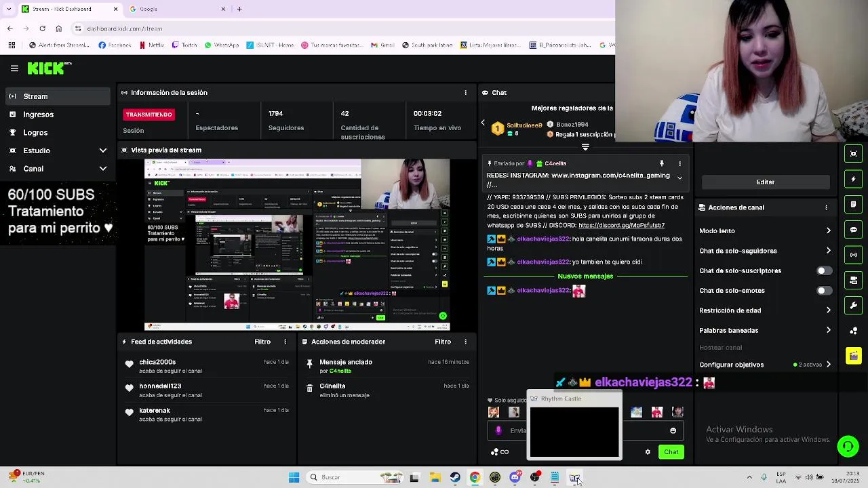
Task: Collapse the top gifters banner
Action: tap(585, 147)
